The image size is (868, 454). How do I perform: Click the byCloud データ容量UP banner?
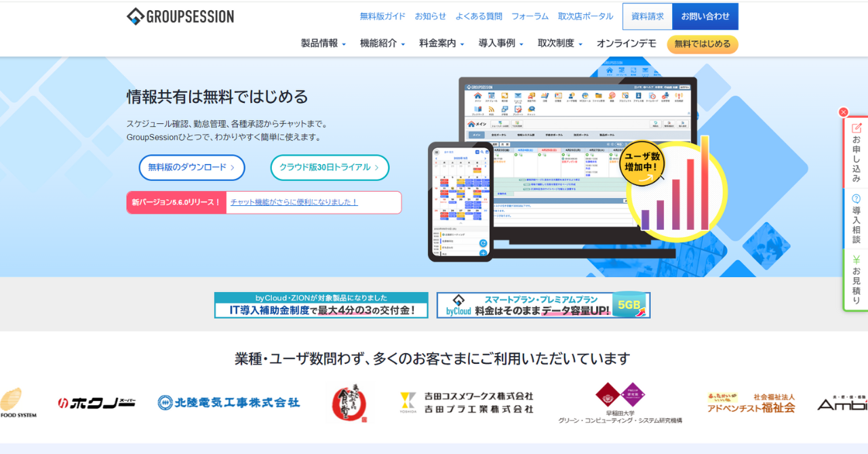[543, 305]
